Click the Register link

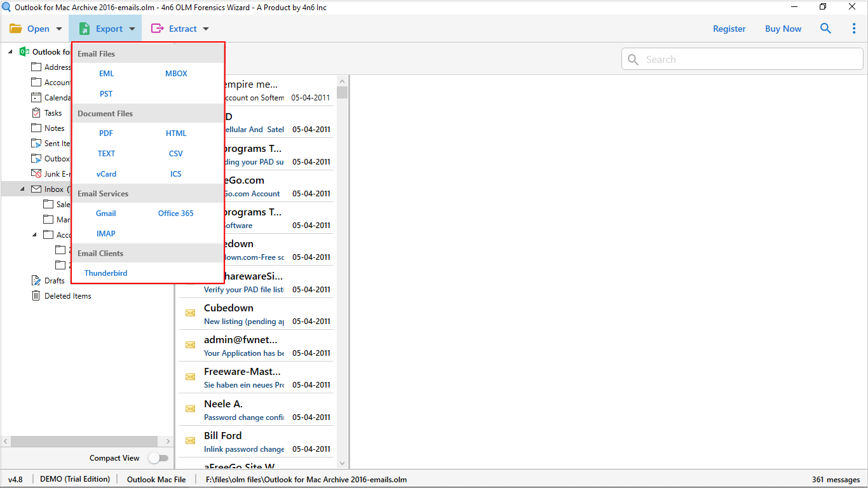coord(729,29)
